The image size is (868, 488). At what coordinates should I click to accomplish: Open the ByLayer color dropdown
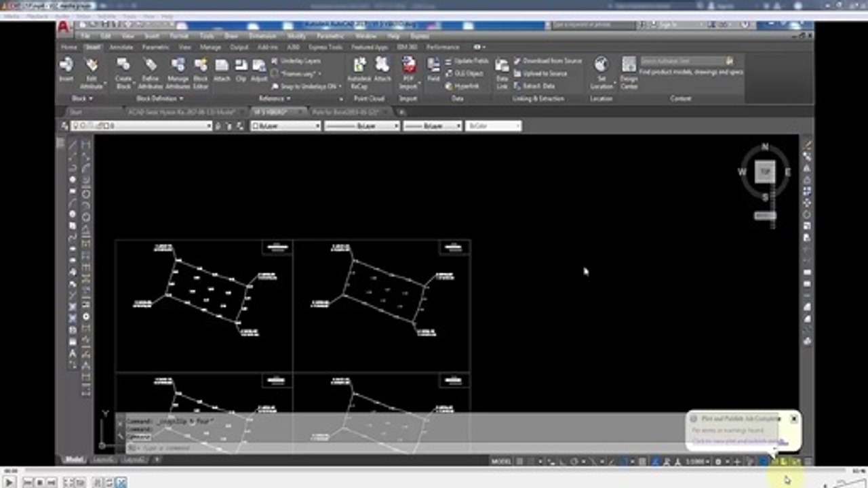285,126
